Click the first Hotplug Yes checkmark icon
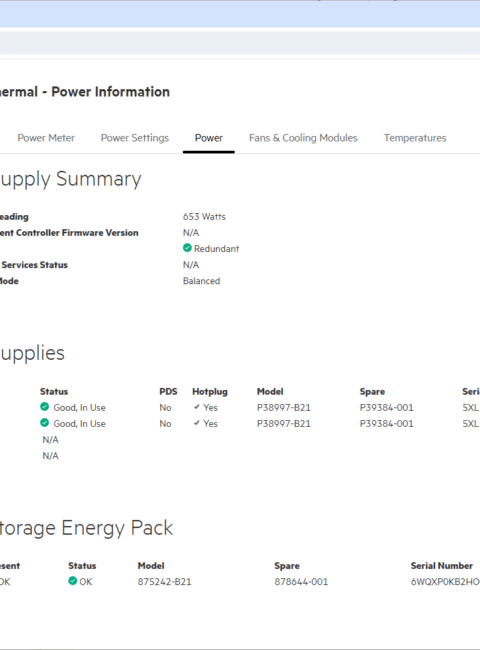 click(x=197, y=407)
